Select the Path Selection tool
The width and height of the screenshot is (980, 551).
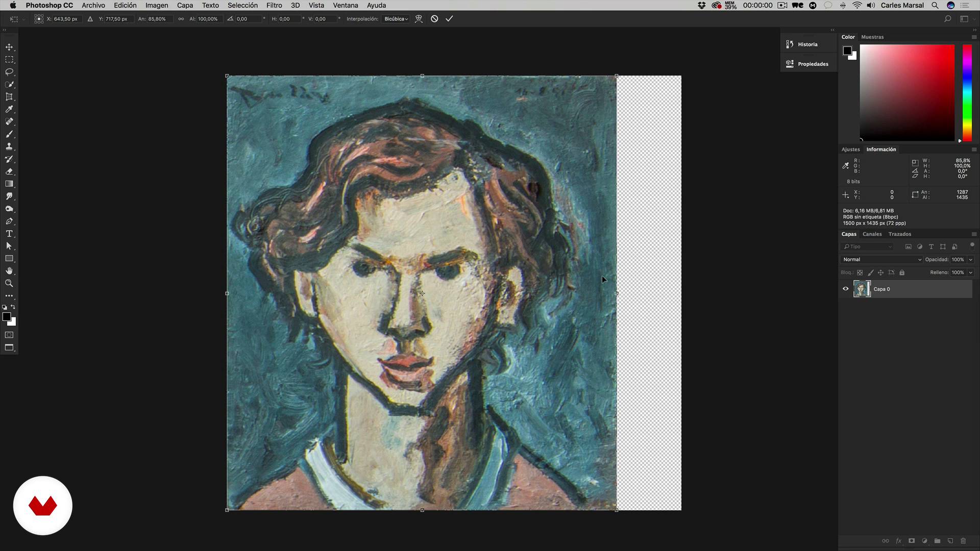9,246
